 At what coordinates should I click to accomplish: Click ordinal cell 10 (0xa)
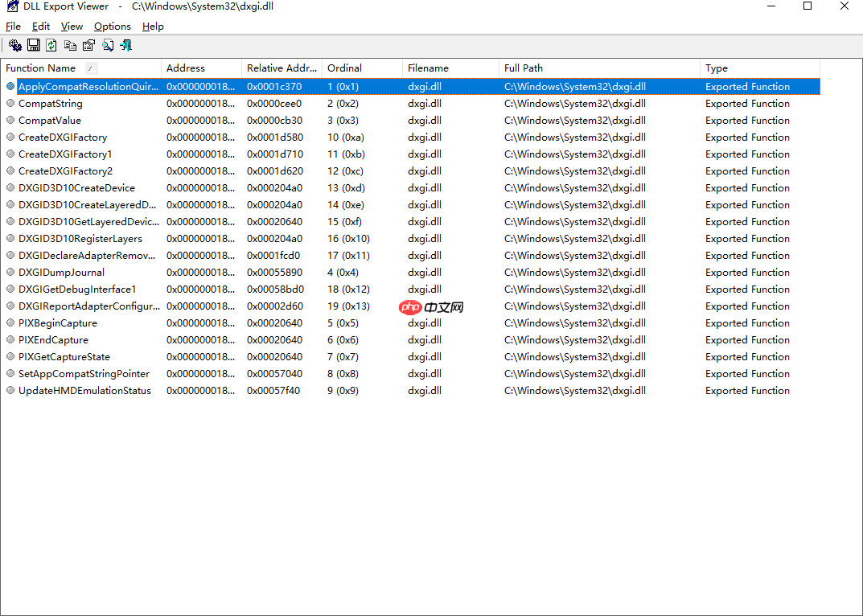coord(346,138)
